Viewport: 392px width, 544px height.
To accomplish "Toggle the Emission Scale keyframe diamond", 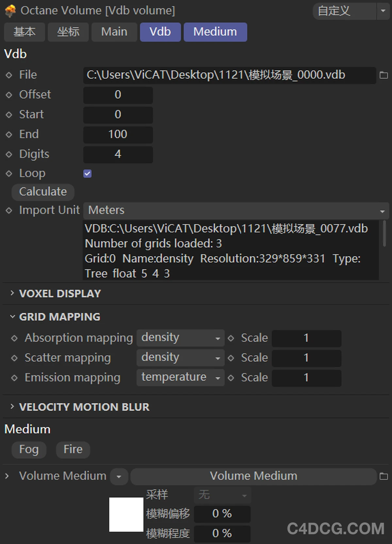I will click(x=231, y=378).
